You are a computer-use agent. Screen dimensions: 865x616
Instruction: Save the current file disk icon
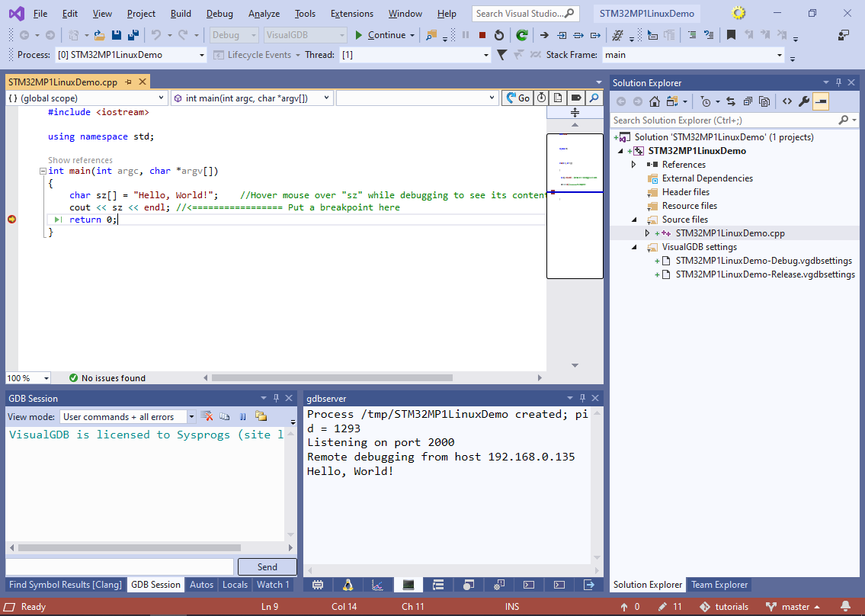pos(117,35)
